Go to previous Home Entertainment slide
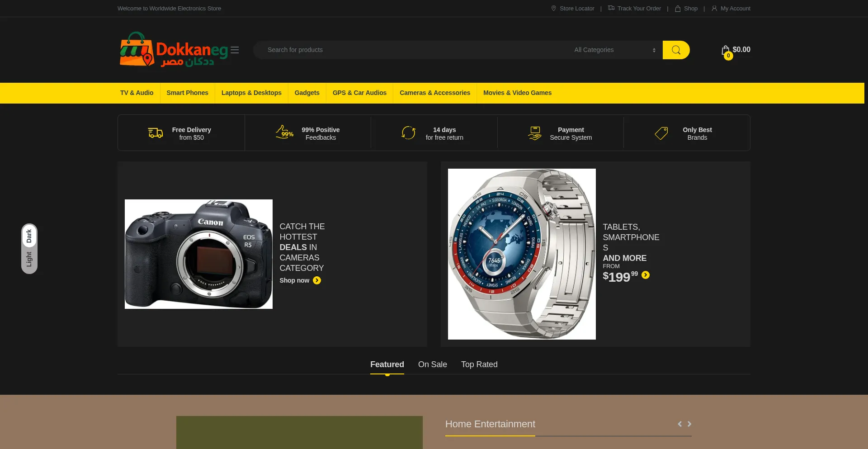The width and height of the screenshot is (868, 449). pos(679,424)
